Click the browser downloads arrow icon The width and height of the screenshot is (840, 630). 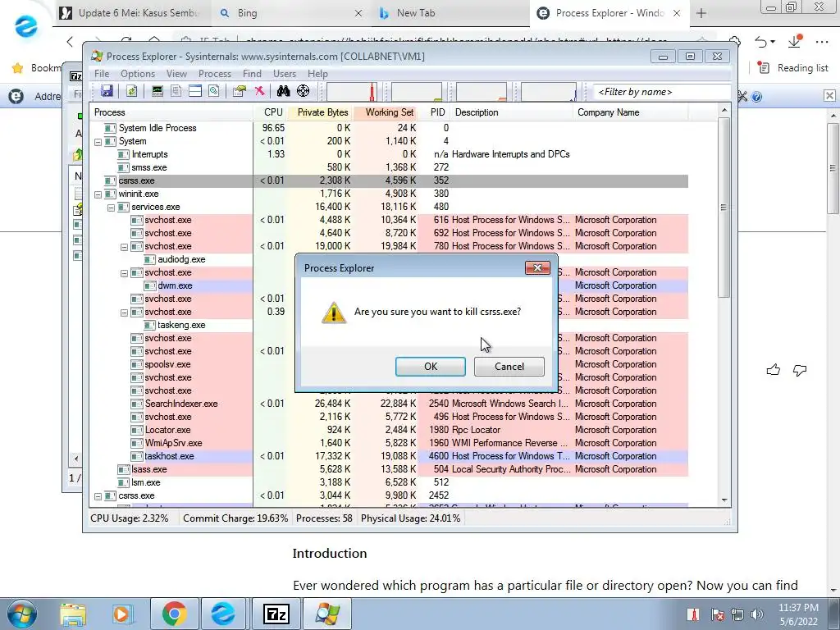point(794,41)
